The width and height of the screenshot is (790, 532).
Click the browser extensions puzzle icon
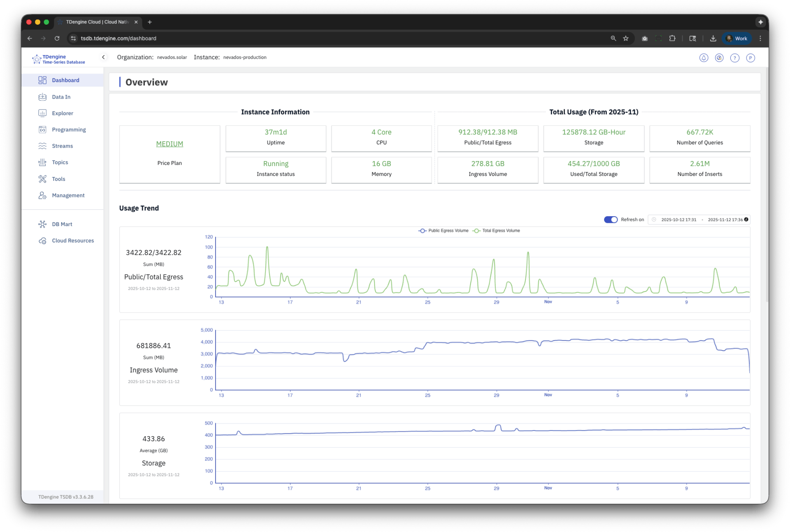tap(672, 38)
